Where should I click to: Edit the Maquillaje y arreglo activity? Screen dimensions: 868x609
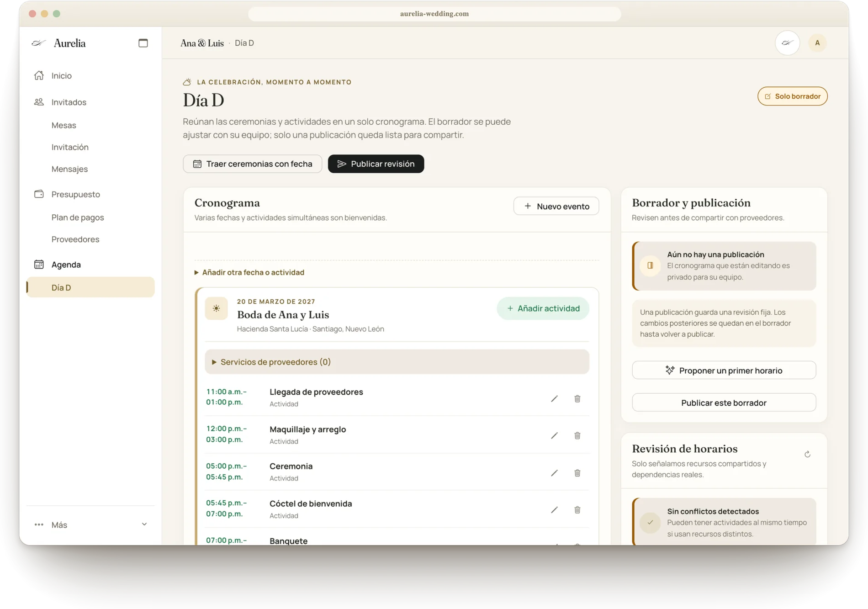point(554,435)
